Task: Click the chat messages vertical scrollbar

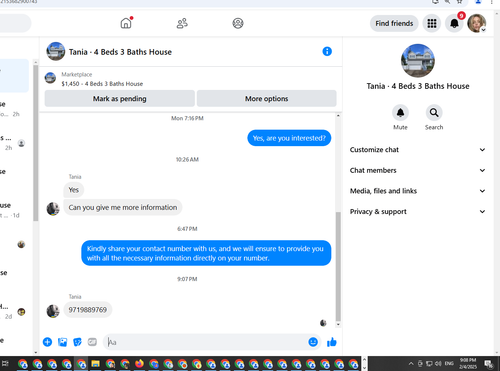Action: [x=338, y=266]
